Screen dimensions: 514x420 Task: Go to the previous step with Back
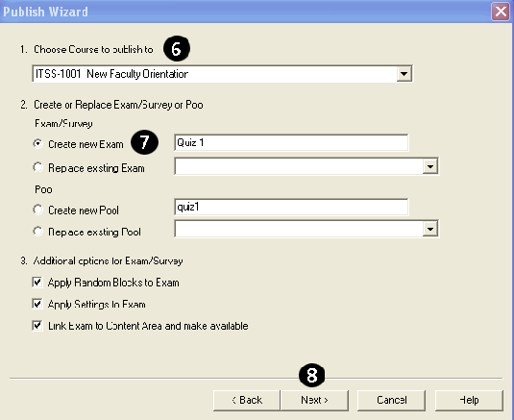click(x=247, y=401)
